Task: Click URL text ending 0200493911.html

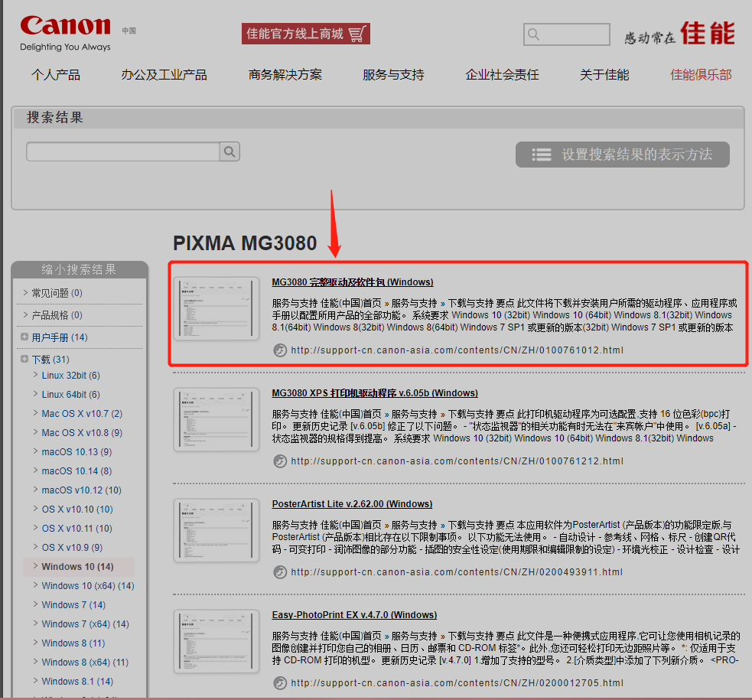Action: click(x=457, y=572)
